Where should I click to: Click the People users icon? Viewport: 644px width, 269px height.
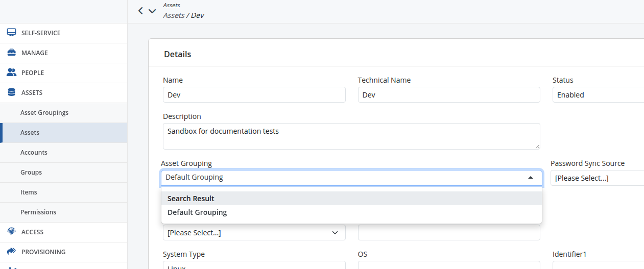[11, 72]
